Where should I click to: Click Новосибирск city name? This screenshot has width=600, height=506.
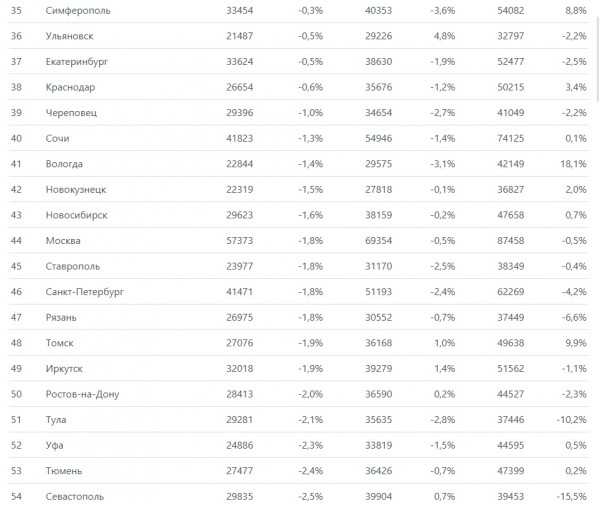coord(77,215)
